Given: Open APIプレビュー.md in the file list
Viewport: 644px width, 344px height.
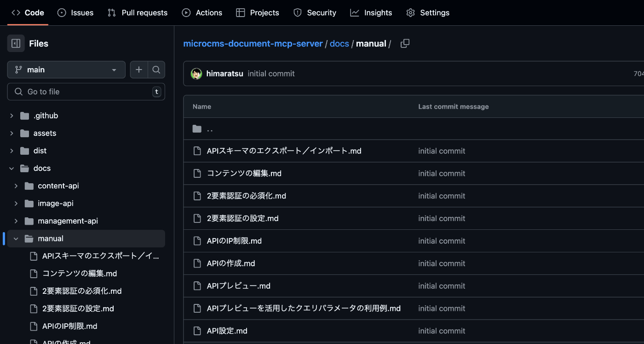Looking at the screenshot, I should coord(238,286).
